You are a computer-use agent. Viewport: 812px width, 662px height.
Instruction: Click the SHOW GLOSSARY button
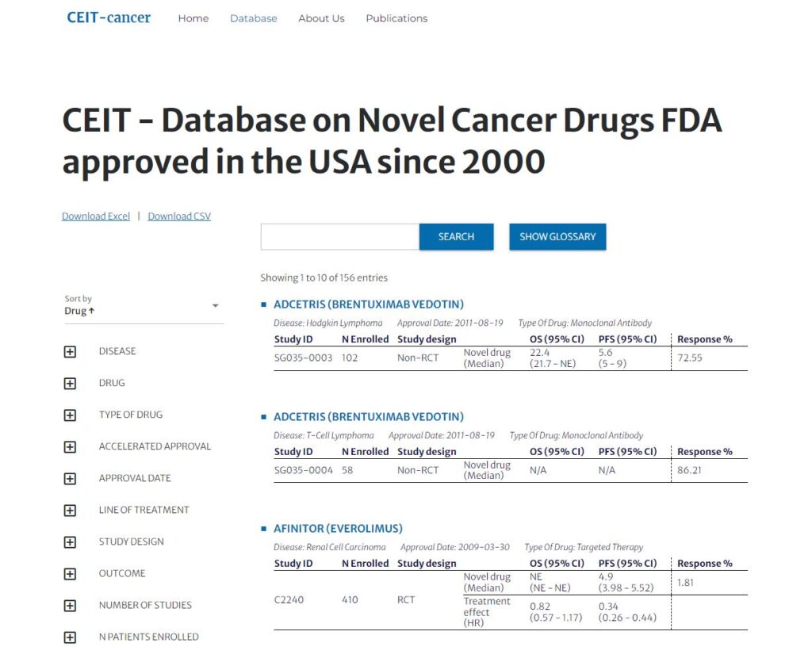[x=557, y=236]
